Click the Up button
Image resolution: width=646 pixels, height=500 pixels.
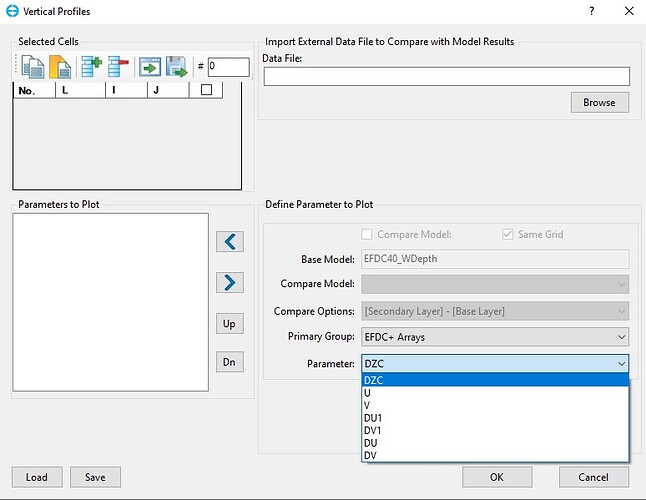pyautogui.click(x=230, y=324)
